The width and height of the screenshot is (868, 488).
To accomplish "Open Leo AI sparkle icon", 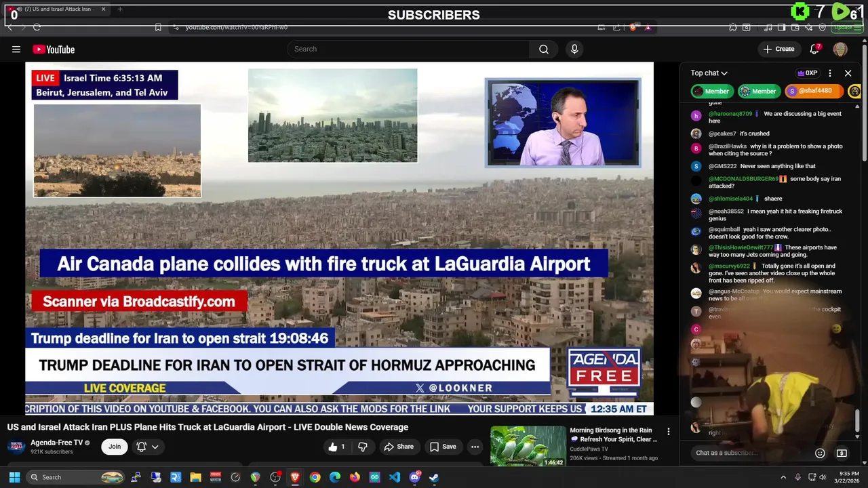I will click(809, 27).
